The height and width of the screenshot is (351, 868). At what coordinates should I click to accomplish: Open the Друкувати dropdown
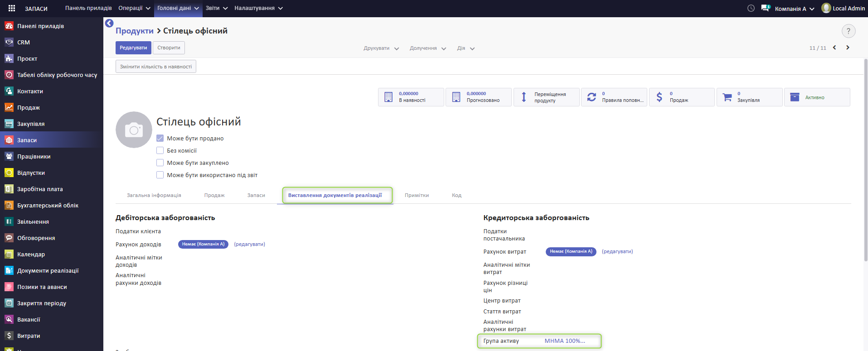tap(381, 48)
